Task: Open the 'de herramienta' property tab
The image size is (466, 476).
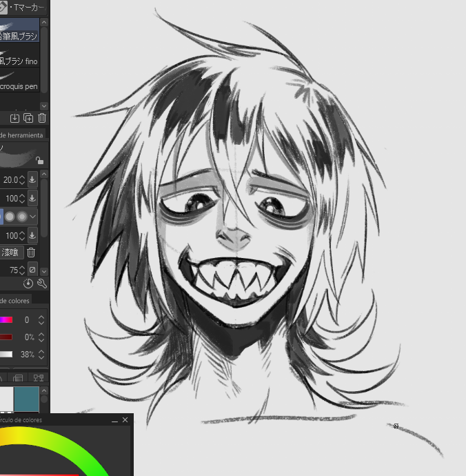Action: [x=22, y=135]
